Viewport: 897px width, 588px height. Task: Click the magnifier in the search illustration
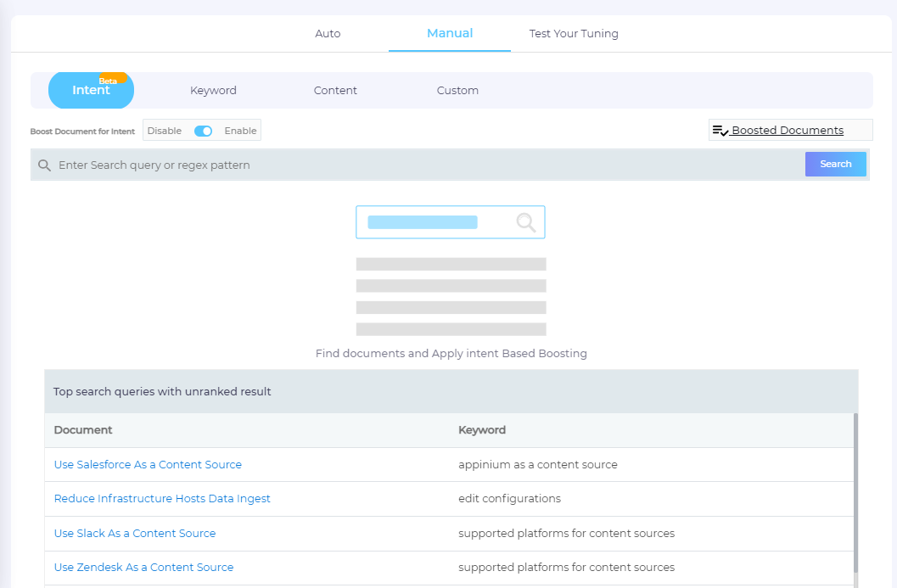tap(526, 222)
